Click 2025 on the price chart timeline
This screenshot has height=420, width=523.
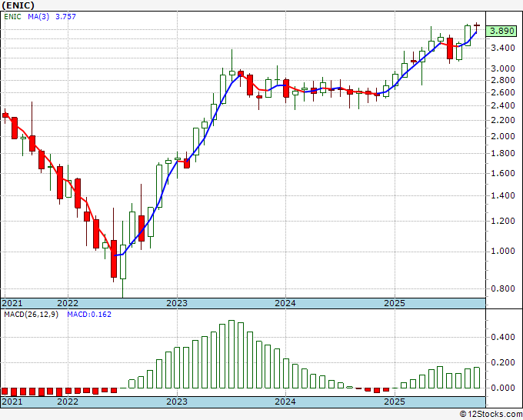[x=395, y=303]
